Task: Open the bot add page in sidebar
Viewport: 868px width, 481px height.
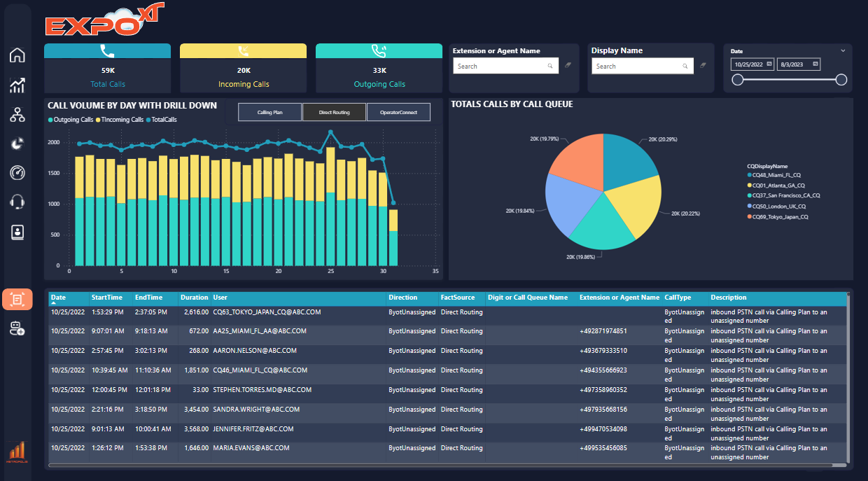Action: (x=17, y=329)
